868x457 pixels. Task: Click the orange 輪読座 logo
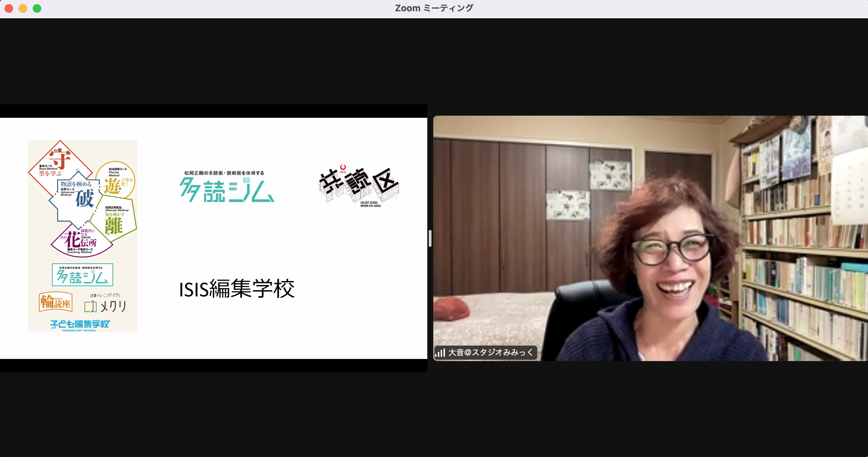[56, 302]
